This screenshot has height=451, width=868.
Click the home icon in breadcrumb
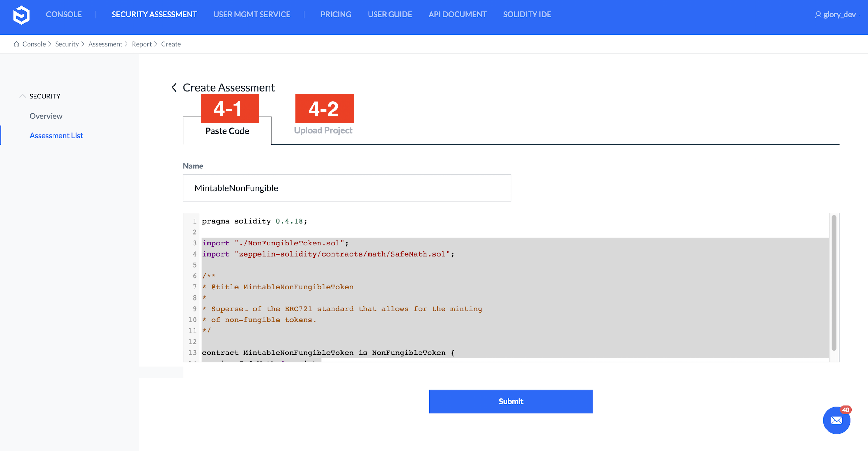click(x=16, y=44)
